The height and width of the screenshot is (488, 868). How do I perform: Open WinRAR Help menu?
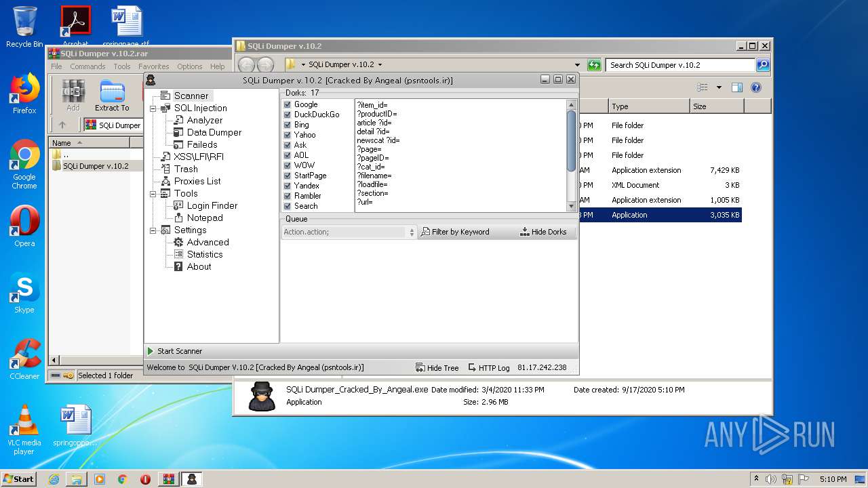(218, 66)
